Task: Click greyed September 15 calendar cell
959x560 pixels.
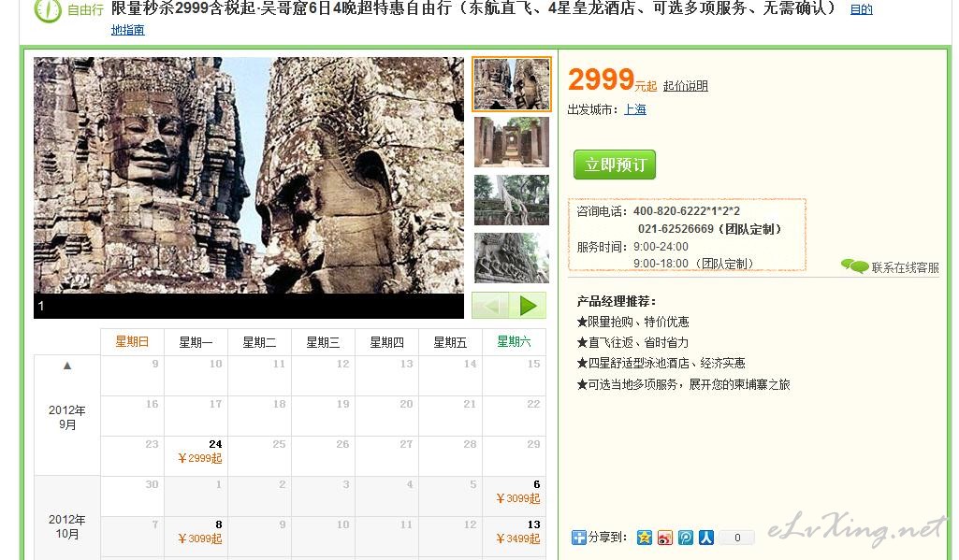Action: pos(514,376)
